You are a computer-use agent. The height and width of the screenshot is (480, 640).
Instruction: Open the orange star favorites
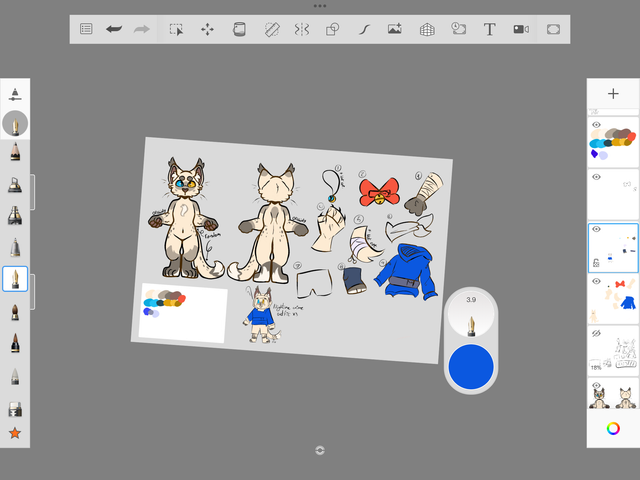pyautogui.click(x=15, y=433)
